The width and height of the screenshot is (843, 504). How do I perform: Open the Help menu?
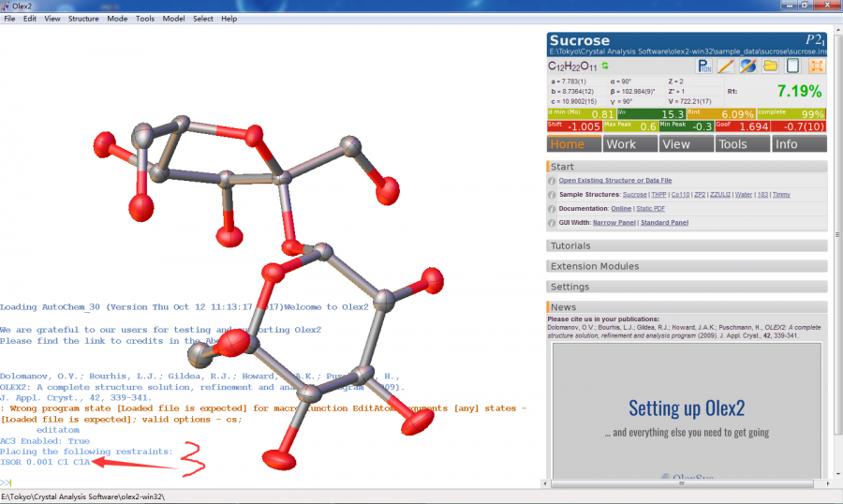(229, 19)
